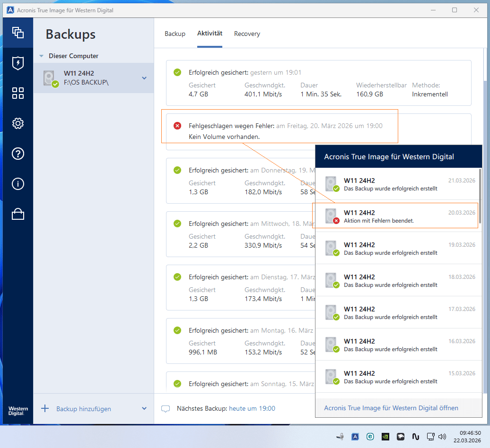Click green check icon for Sonntag backup
The width and height of the screenshot is (490, 448).
click(177, 384)
